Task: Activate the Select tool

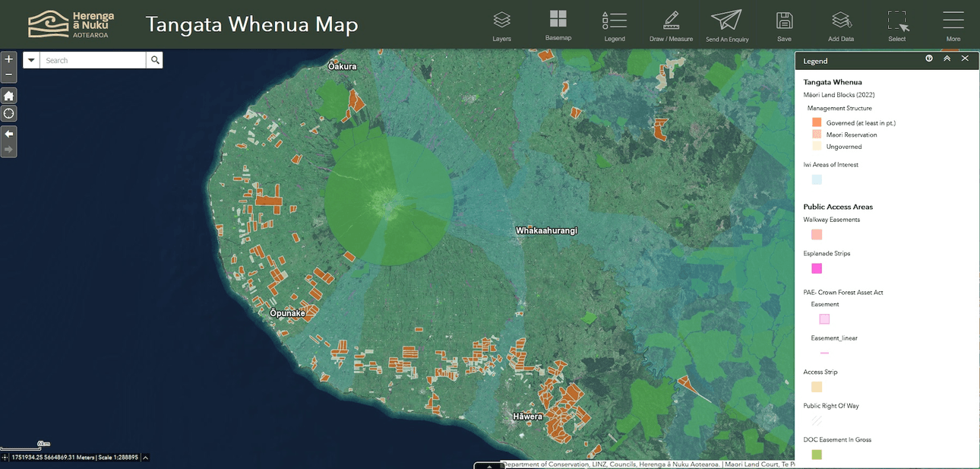Action: 897,25
